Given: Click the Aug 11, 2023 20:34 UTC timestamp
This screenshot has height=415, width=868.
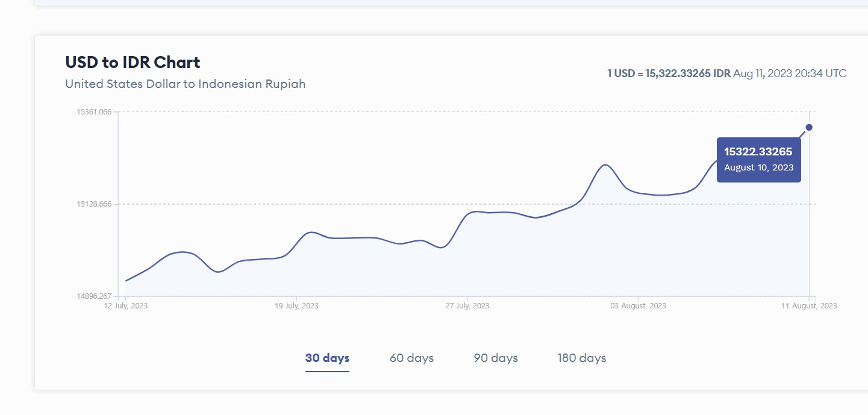Looking at the screenshot, I should [x=790, y=73].
